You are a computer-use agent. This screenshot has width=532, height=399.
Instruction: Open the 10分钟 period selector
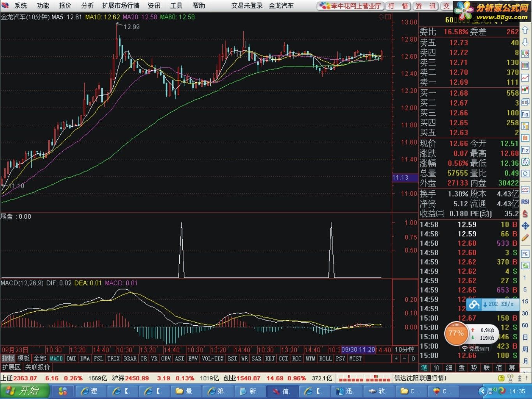405,349
